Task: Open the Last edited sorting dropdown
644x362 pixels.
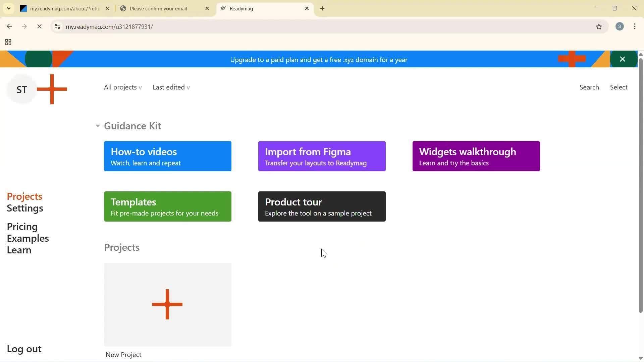Action: coord(171,87)
